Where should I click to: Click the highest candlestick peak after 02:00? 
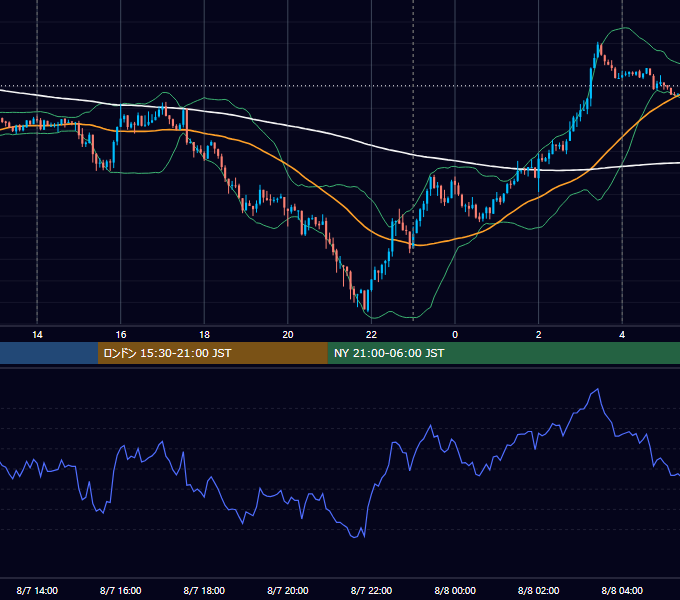[x=598, y=49]
